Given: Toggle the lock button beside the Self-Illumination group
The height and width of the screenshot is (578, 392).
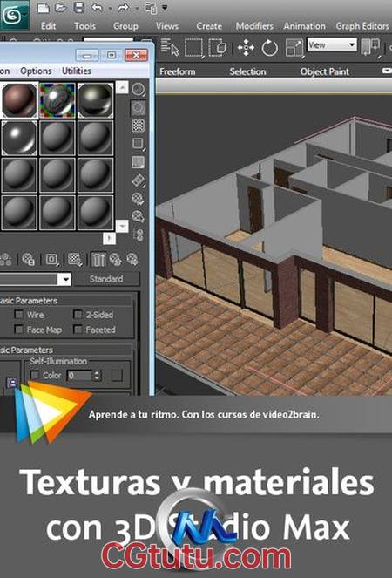Looking at the screenshot, I should tap(12, 382).
